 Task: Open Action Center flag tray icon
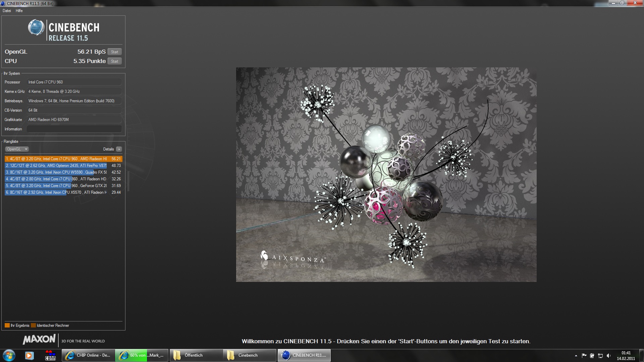tap(584, 356)
